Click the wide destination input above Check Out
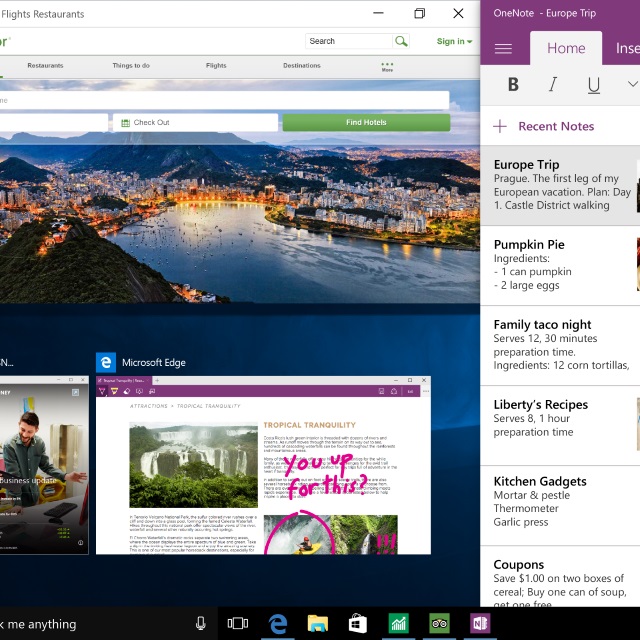This screenshot has height=640, width=640. 224,100
